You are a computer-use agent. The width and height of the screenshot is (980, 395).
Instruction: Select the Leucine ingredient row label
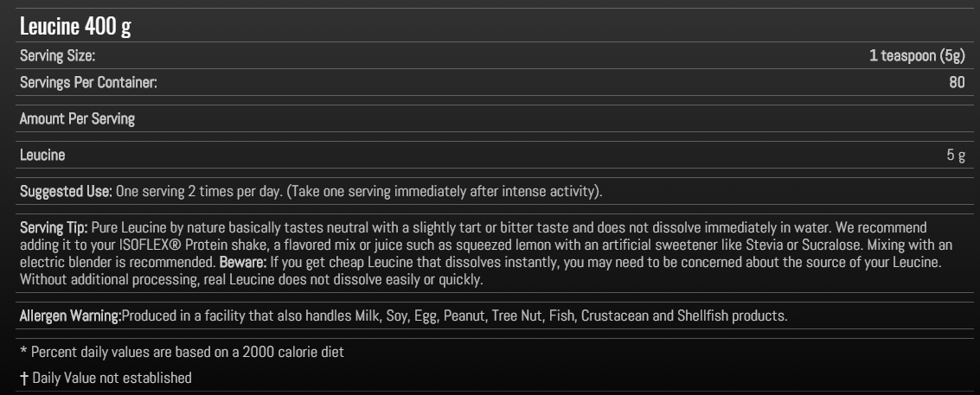42,155
